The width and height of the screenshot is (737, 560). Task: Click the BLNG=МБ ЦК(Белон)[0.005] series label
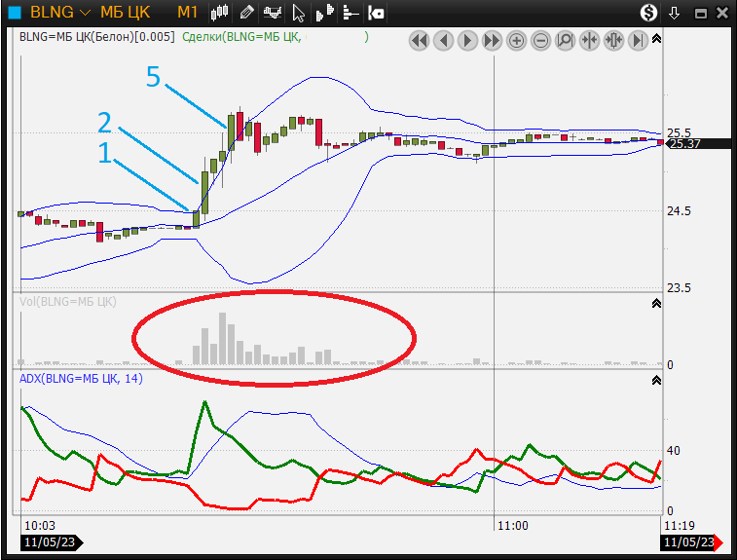click(x=96, y=37)
